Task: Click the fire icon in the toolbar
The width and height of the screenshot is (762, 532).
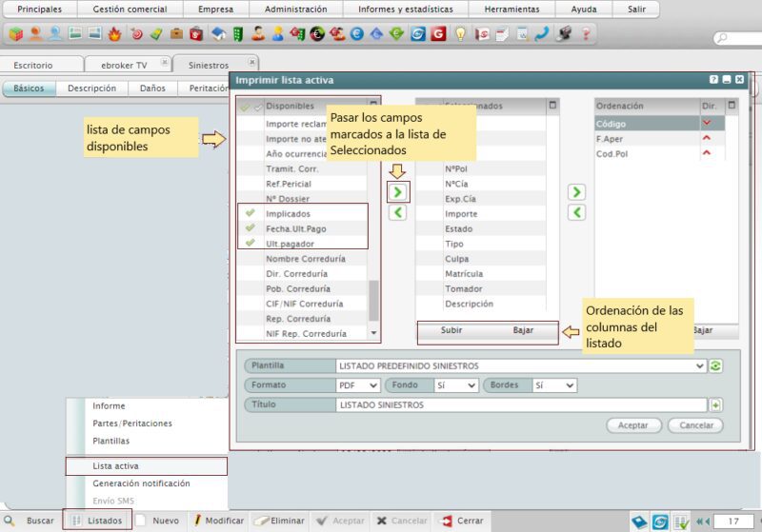Action: click(114, 34)
